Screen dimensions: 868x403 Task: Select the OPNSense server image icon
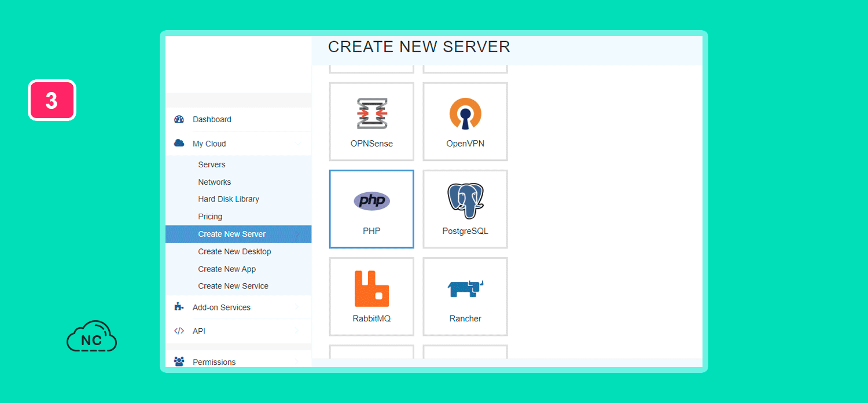[372, 113]
